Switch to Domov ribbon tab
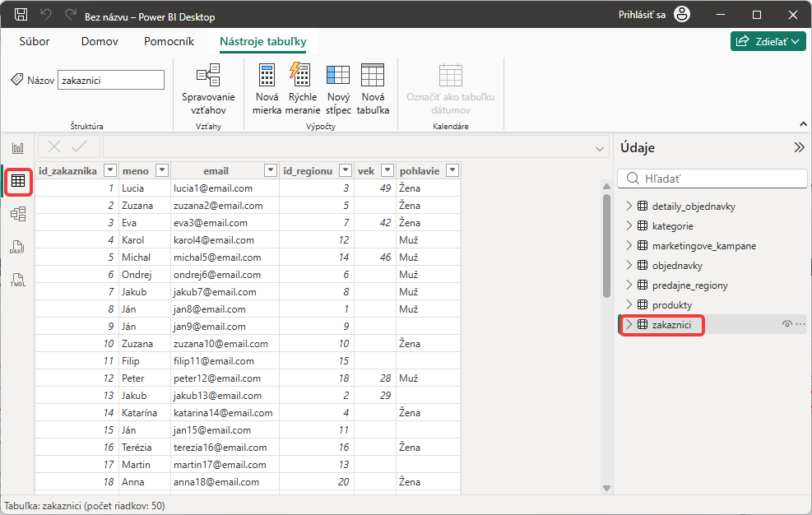 coord(100,41)
